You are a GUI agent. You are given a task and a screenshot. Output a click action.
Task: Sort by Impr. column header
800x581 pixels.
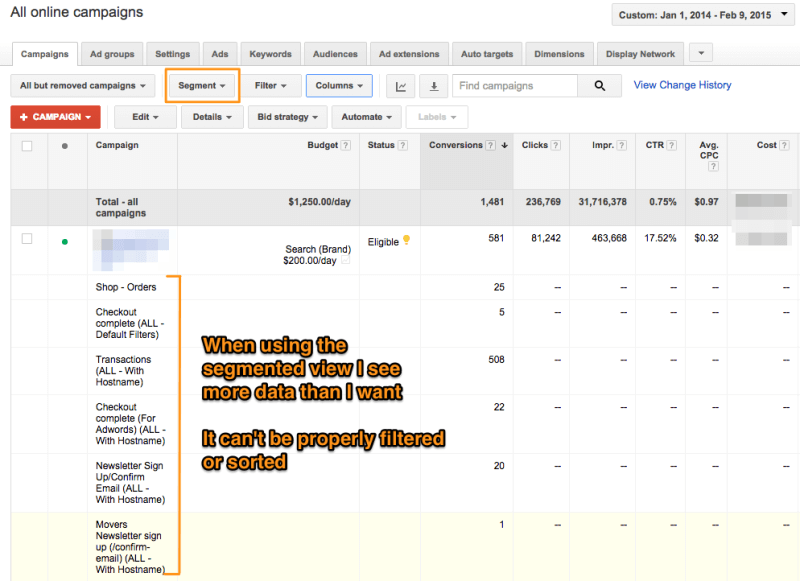[603, 145]
